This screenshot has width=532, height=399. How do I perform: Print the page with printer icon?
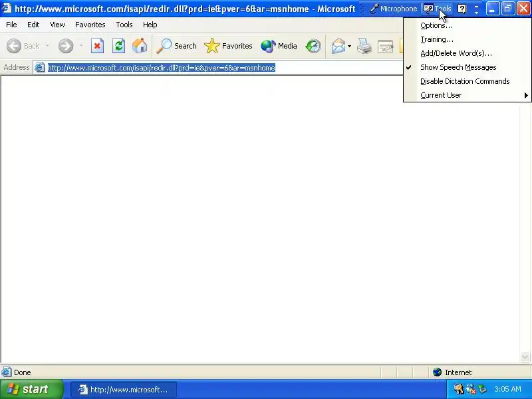364,46
